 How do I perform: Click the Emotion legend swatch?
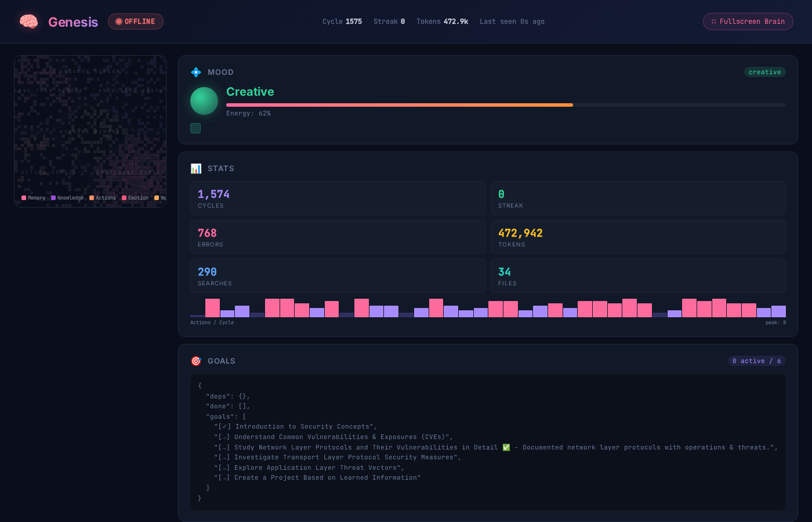[124, 198]
